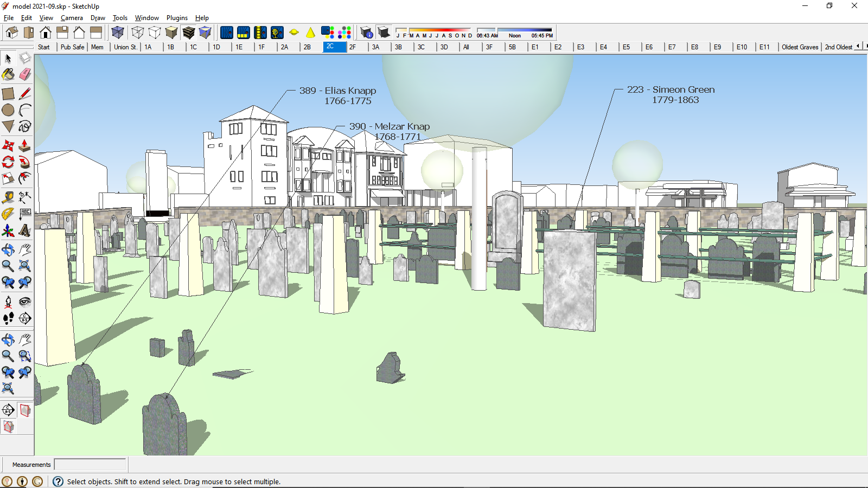868x488 pixels.
Task: Select the Tape Measure tool
Action: point(8,197)
